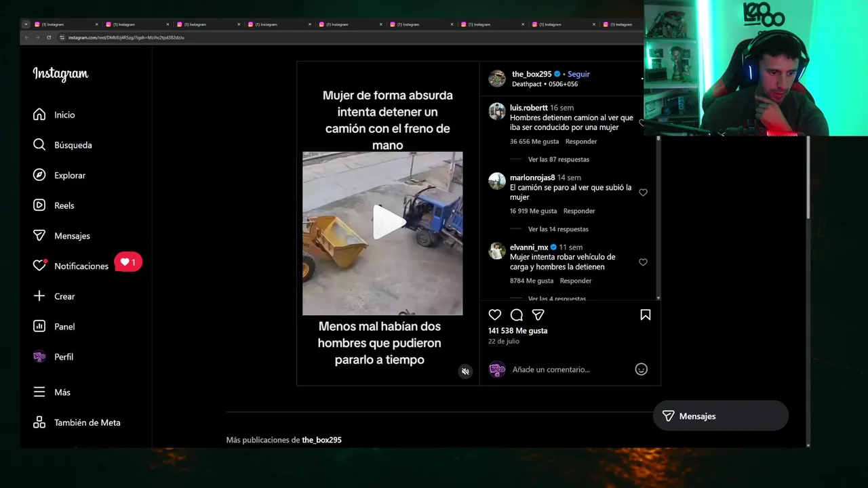
Task: Open Explorar in the sidebar
Action: 59,175
